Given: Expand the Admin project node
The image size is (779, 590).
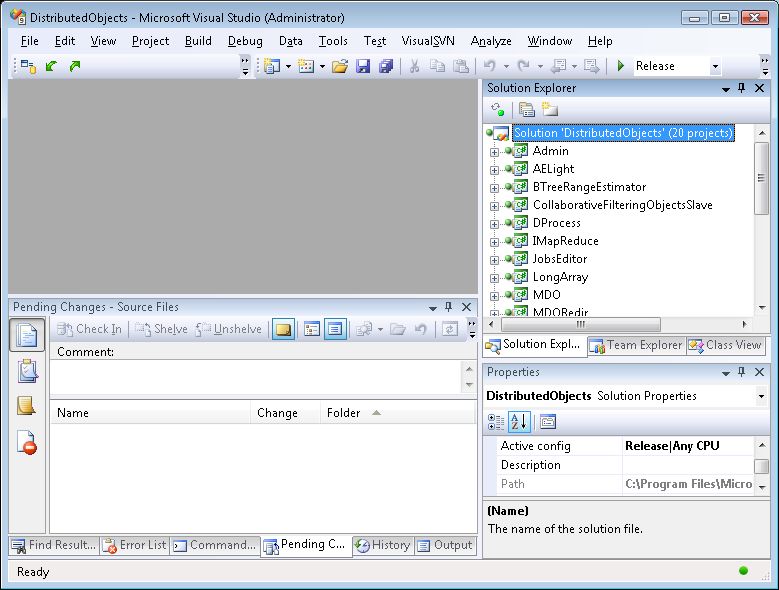Looking at the screenshot, I should pos(494,152).
